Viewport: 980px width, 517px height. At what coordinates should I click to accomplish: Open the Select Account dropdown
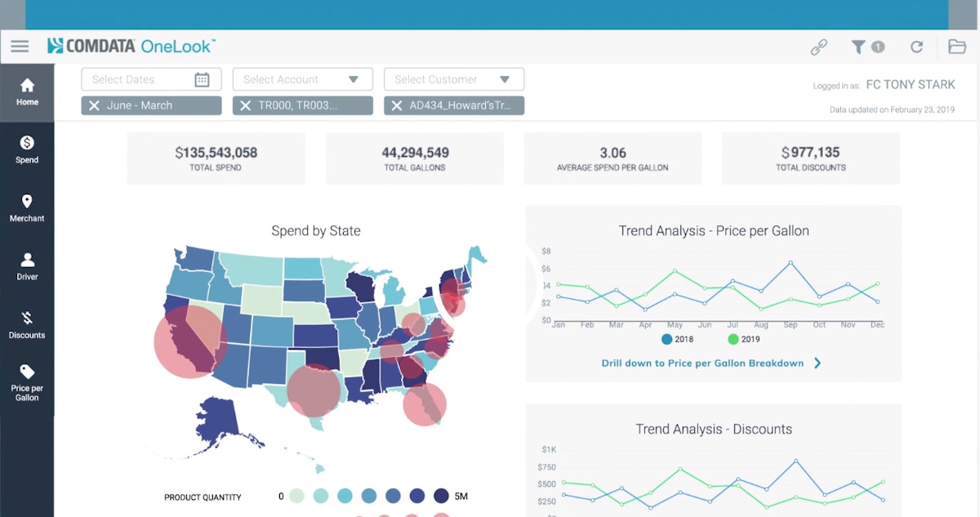pyautogui.click(x=354, y=78)
